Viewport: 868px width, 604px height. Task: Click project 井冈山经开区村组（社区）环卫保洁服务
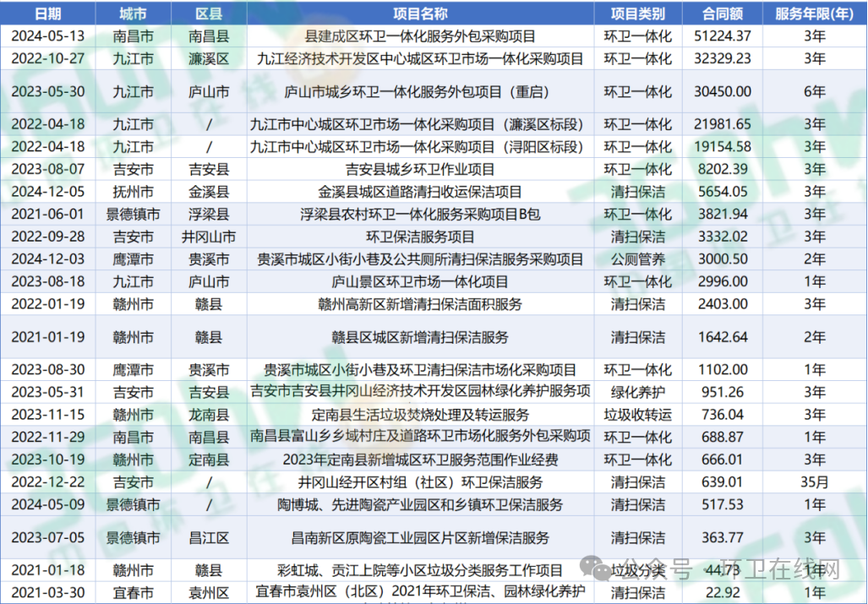[x=420, y=482]
